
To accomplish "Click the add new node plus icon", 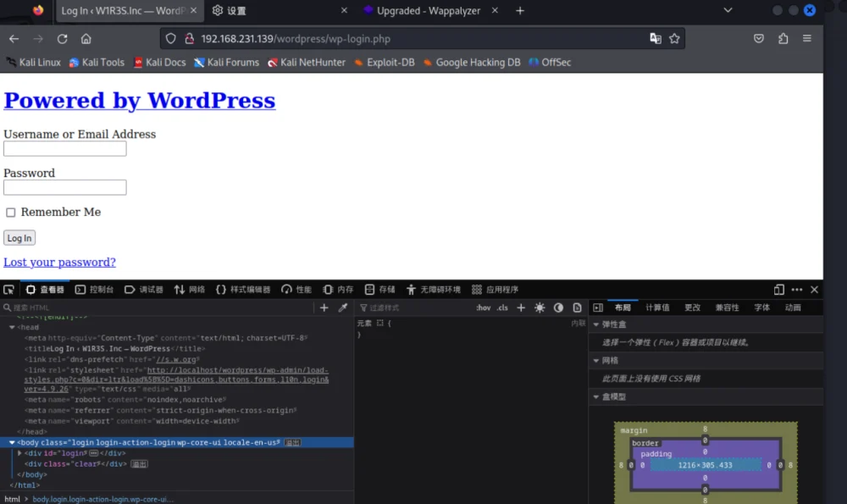I will click(x=324, y=307).
